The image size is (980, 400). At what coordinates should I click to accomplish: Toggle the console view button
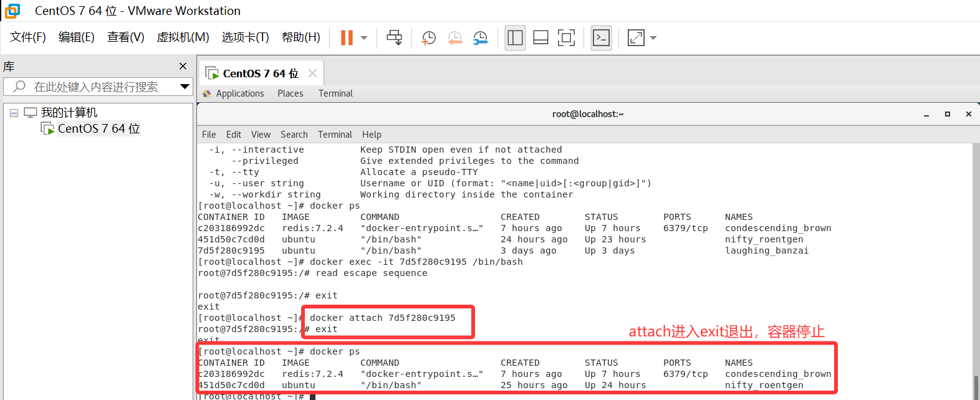click(601, 38)
